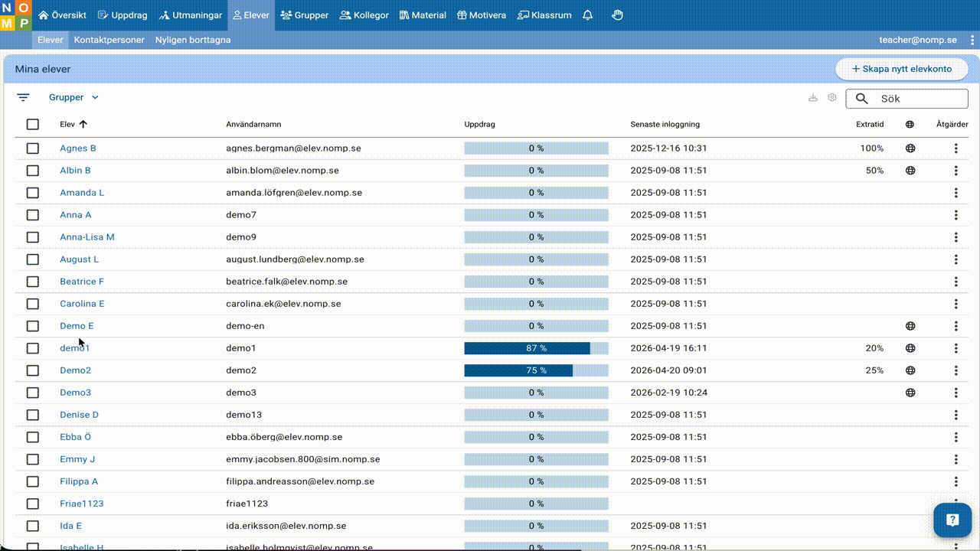Open student link Beatrice F
Image resolution: width=980 pixels, height=551 pixels.
click(82, 282)
